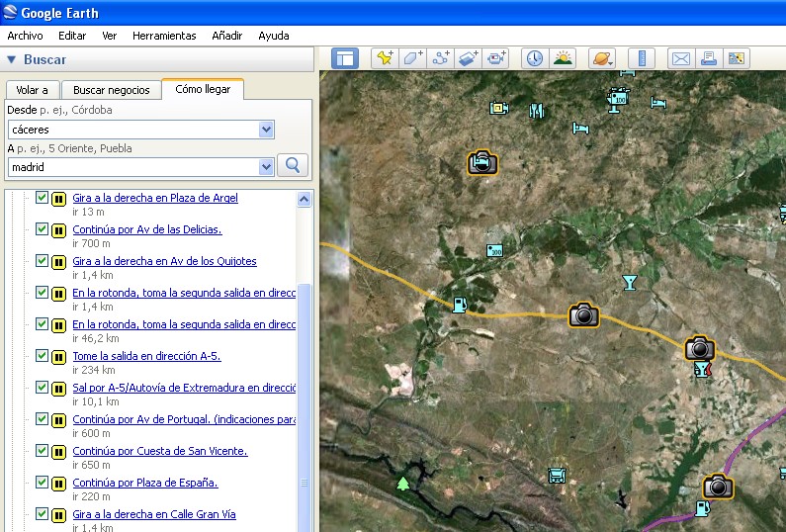
Task: Toggle sunlight across the landscape
Action: 563,58
